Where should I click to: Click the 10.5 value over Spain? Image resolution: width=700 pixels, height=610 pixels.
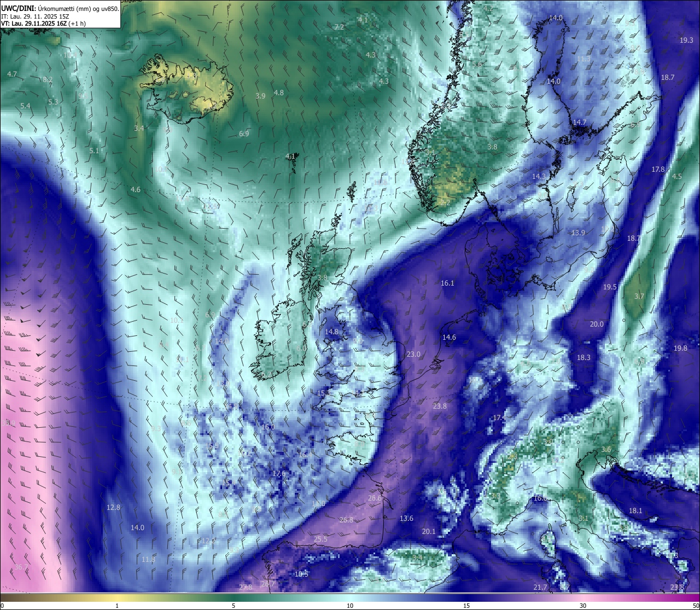click(301, 574)
